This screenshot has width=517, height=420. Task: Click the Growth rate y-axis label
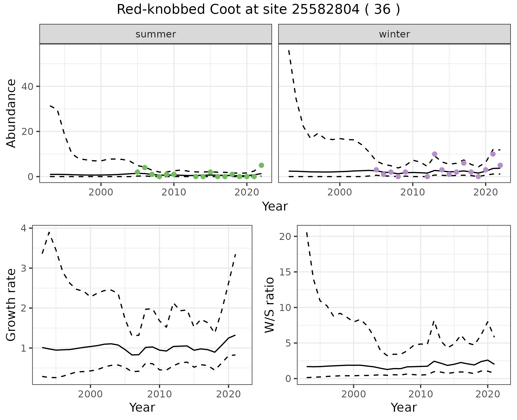click(x=11, y=305)
